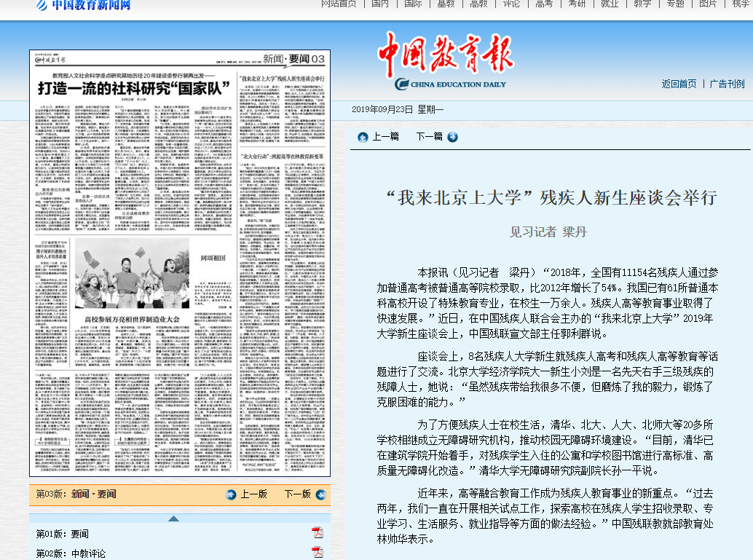Click the China Education Daily logo
The image size is (753, 560).
pos(446,61)
